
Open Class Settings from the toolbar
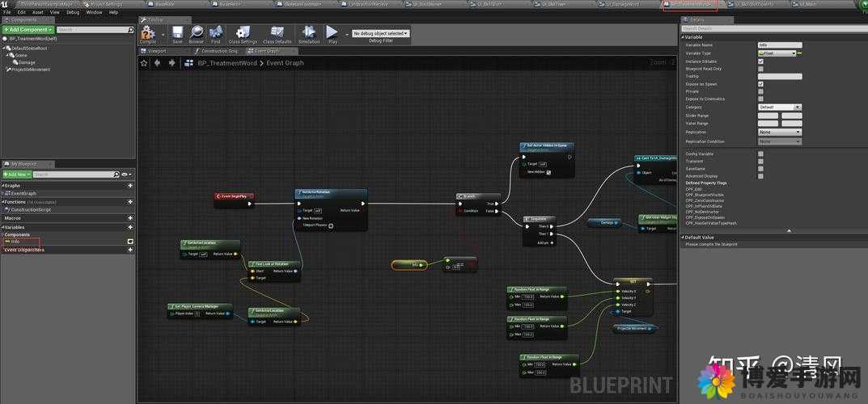click(243, 32)
